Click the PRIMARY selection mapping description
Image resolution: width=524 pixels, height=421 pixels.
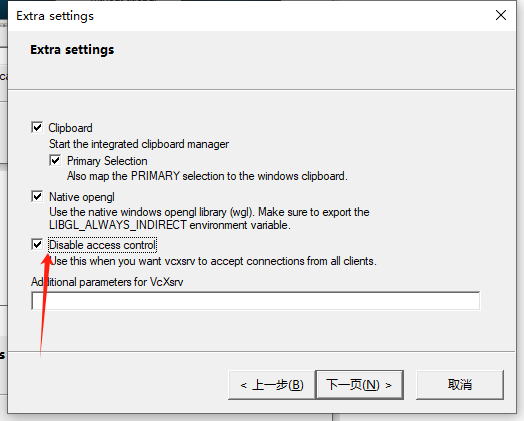207,176
